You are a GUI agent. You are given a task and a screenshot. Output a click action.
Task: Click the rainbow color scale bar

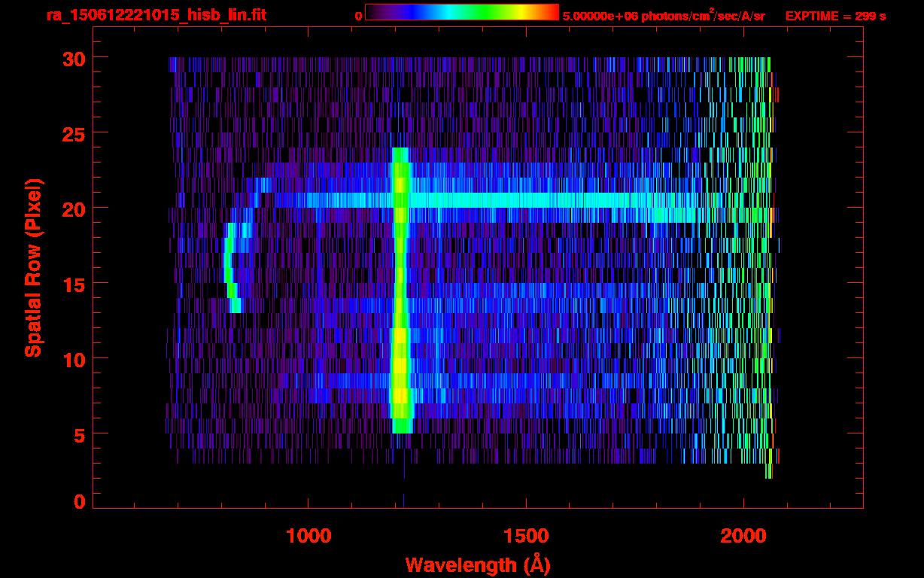click(x=461, y=13)
